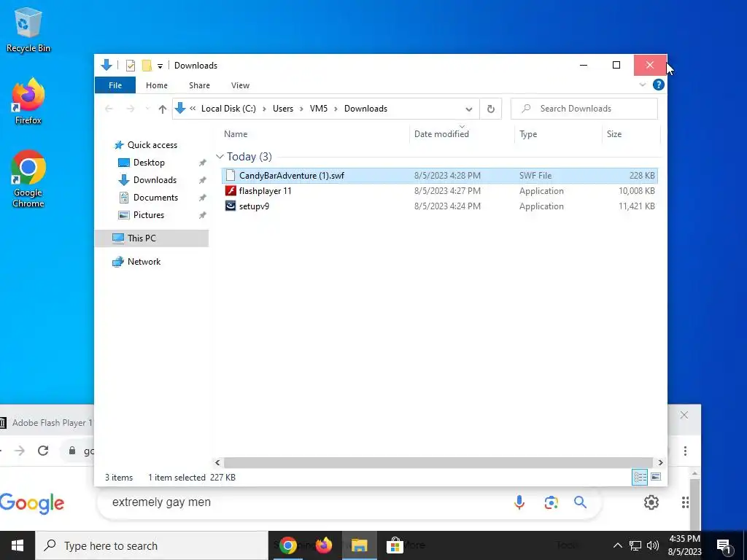The width and height of the screenshot is (747, 560).
Task: Select the Google Chrome desktop shortcut
Action: pos(28,179)
